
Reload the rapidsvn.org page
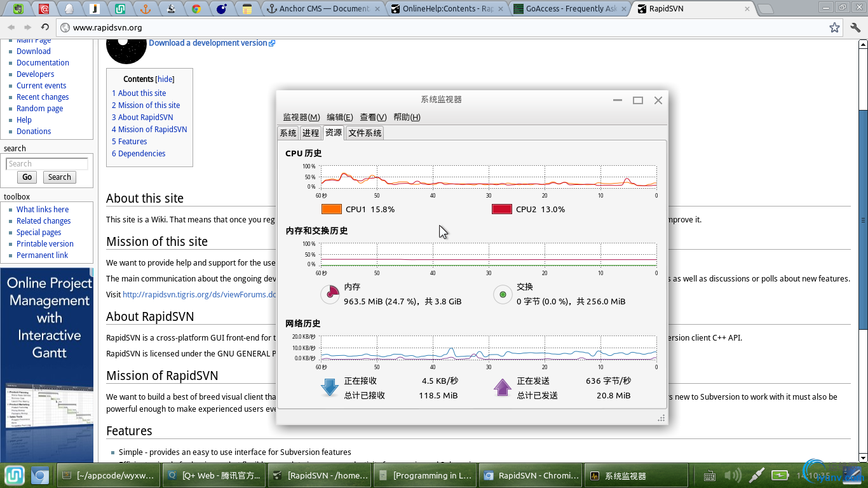(45, 27)
